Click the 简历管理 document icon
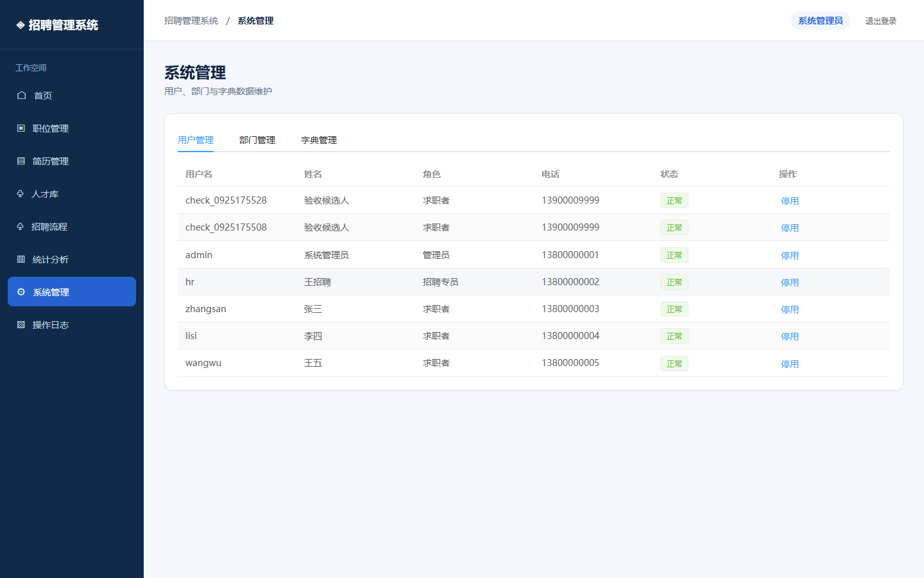The height and width of the screenshot is (578, 924). click(21, 161)
